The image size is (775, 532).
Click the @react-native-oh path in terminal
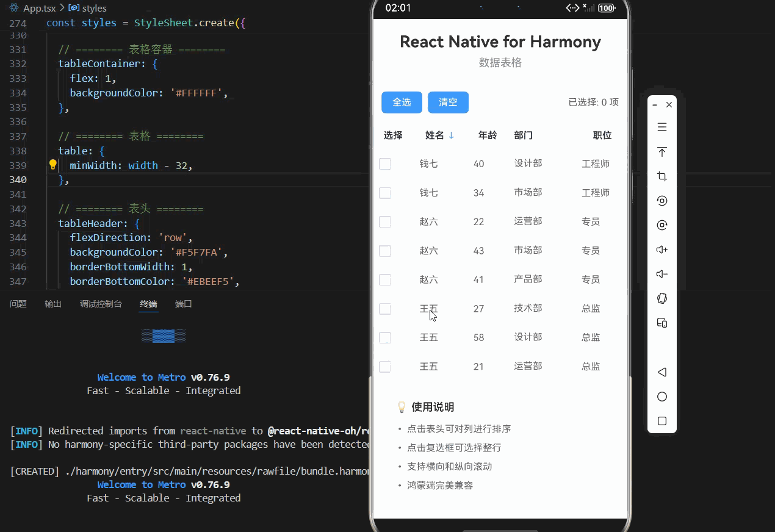pyautogui.click(x=320, y=430)
